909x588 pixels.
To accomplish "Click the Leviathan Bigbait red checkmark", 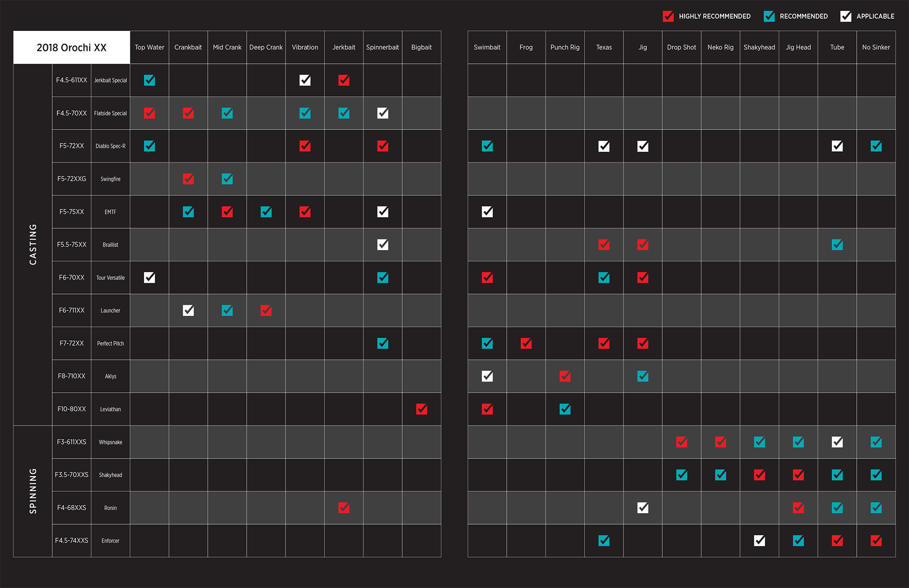I will [421, 409].
